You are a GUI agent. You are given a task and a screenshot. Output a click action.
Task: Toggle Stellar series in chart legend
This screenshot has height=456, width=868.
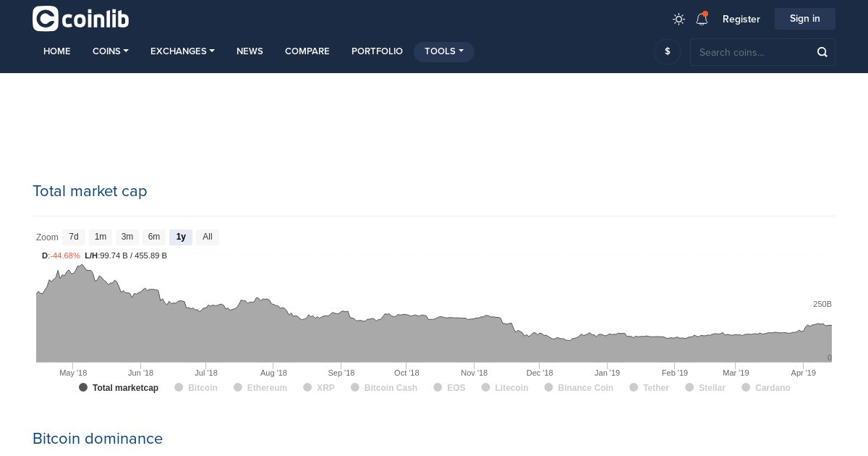[x=705, y=388]
